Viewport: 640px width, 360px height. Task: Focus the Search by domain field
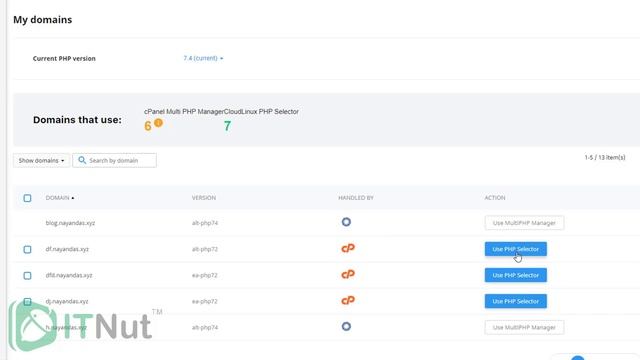[114, 160]
